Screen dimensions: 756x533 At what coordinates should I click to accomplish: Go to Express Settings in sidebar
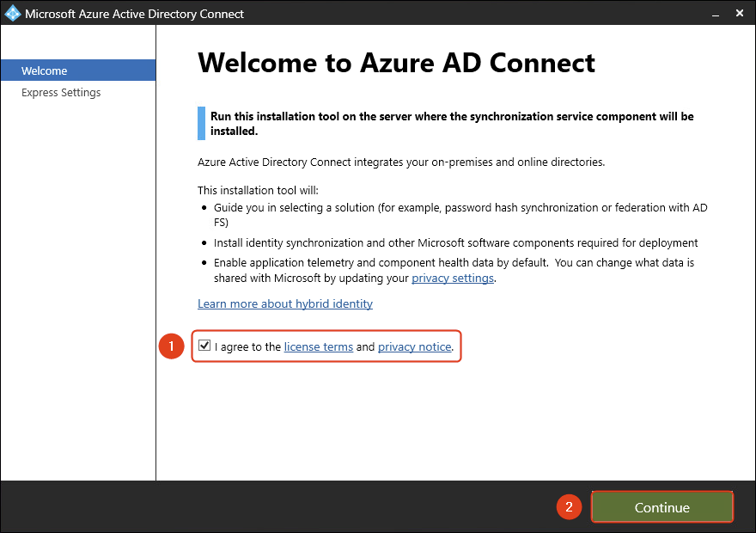pos(61,92)
